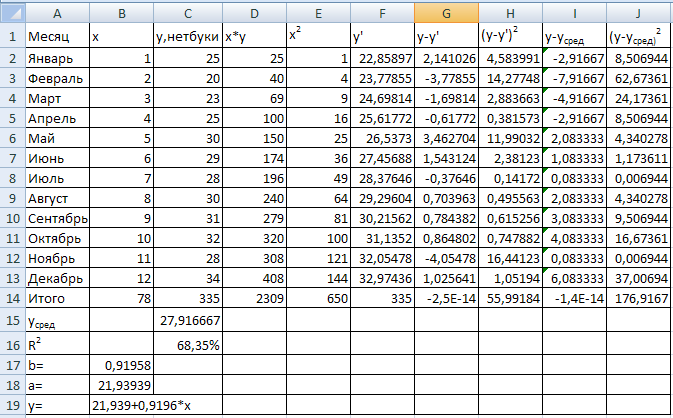Click value 0,703963
Screen dimensions: 673x418
446,198
